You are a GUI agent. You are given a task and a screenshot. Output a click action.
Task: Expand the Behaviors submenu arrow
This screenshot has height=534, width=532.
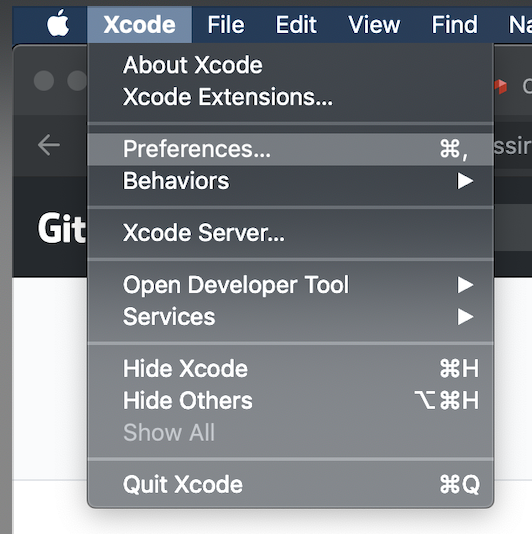click(x=465, y=181)
